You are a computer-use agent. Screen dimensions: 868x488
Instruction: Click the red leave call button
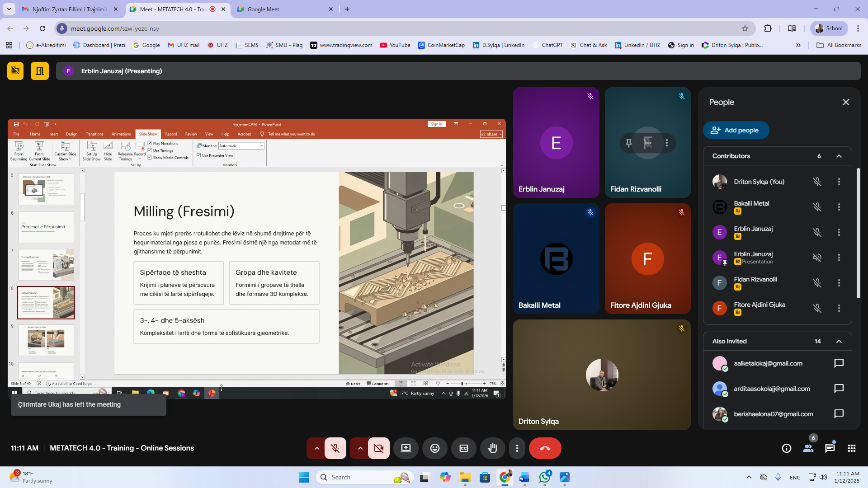[545, 448]
